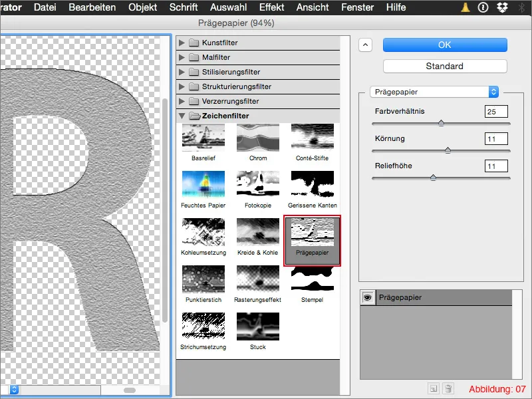The width and height of the screenshot is (532, 399).
Task: Select the Strichumsetzung filter thumbnail
Action: pos(203,326)
